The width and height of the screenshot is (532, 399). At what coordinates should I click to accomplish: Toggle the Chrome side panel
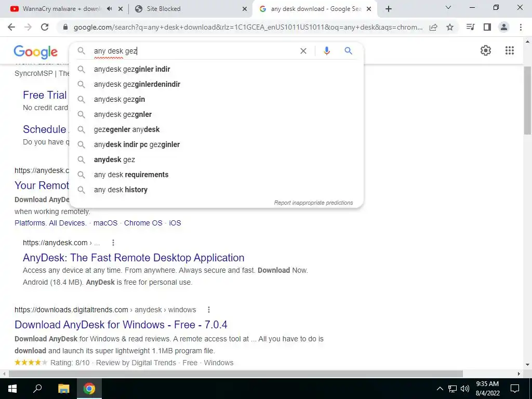[x=487, y=27]
